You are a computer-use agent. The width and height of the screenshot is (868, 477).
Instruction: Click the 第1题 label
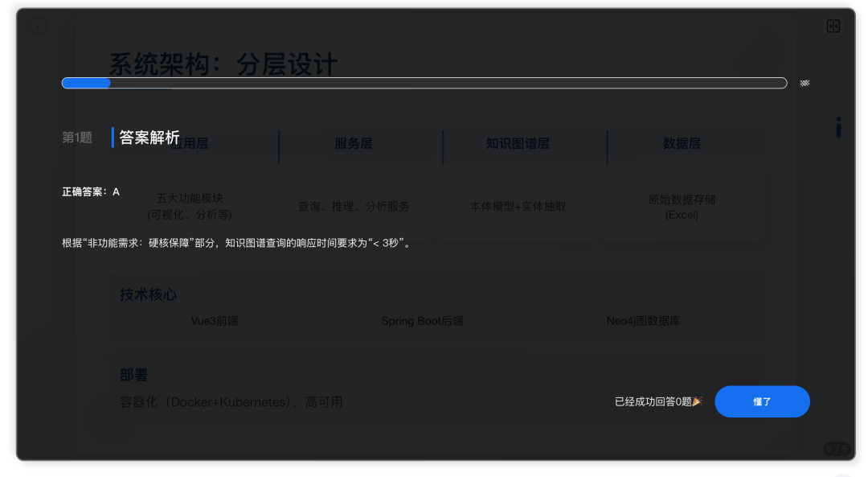coord(77,138)
